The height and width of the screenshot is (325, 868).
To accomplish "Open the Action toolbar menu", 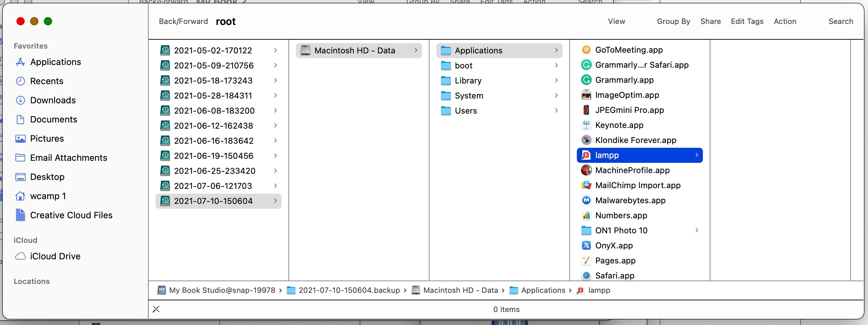I will 785,21.
